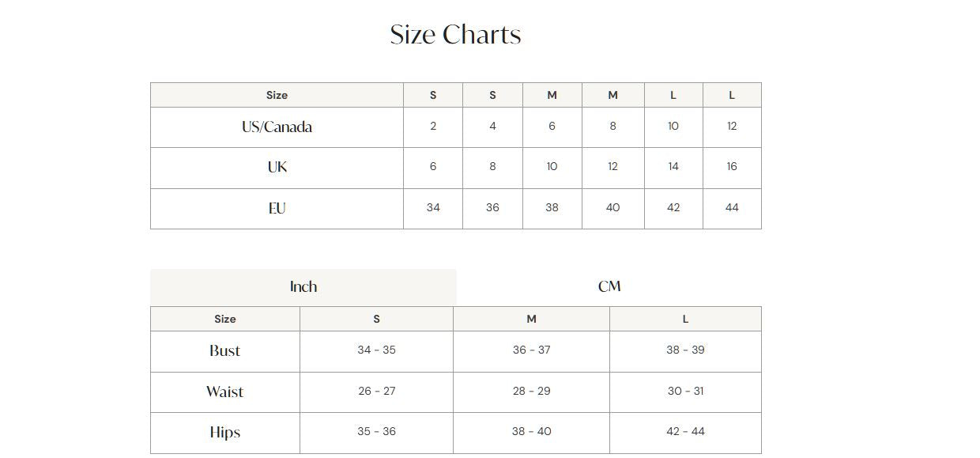The image size is (980, 458).
Task: Click EU size 44 cell
Action: (732, 208)
